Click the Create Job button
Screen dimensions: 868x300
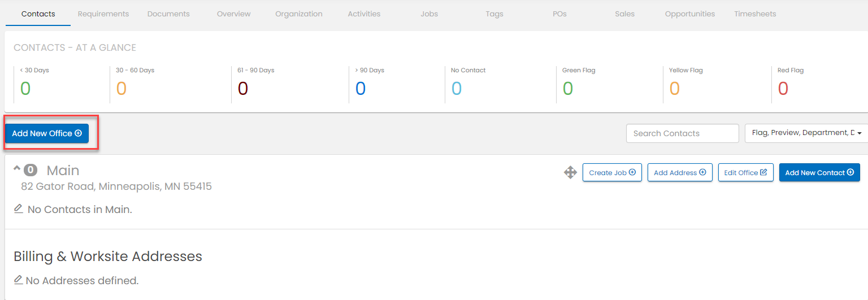[x=612, y=172]
